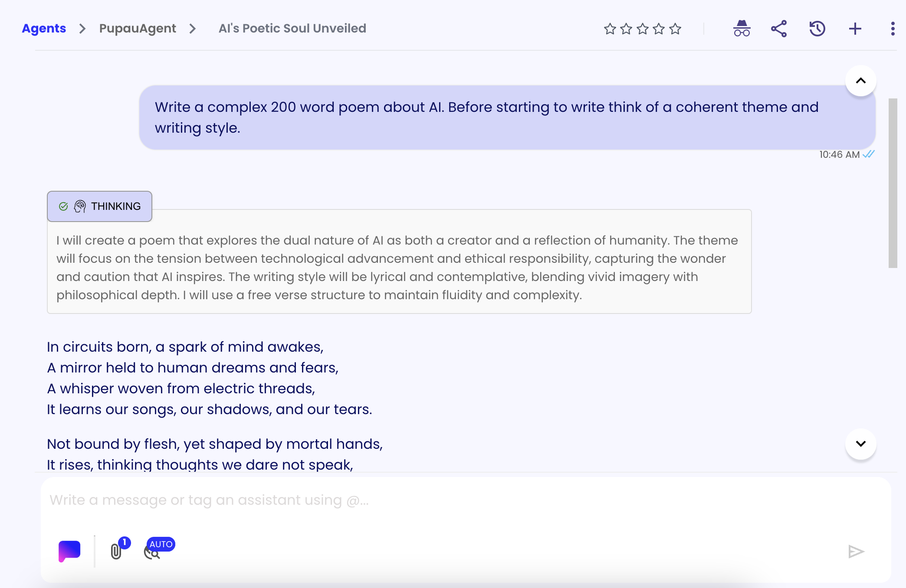Open the three-dot more options menu
The image size is (906, 588).
click(x=893, y=29)
